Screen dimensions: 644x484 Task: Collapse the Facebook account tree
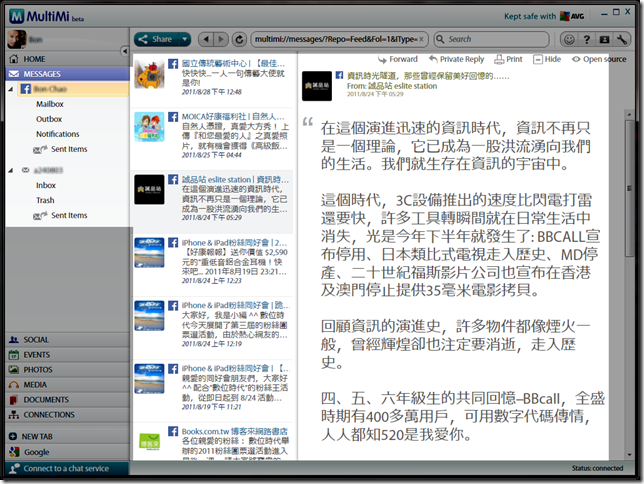(x=12, y=89)
